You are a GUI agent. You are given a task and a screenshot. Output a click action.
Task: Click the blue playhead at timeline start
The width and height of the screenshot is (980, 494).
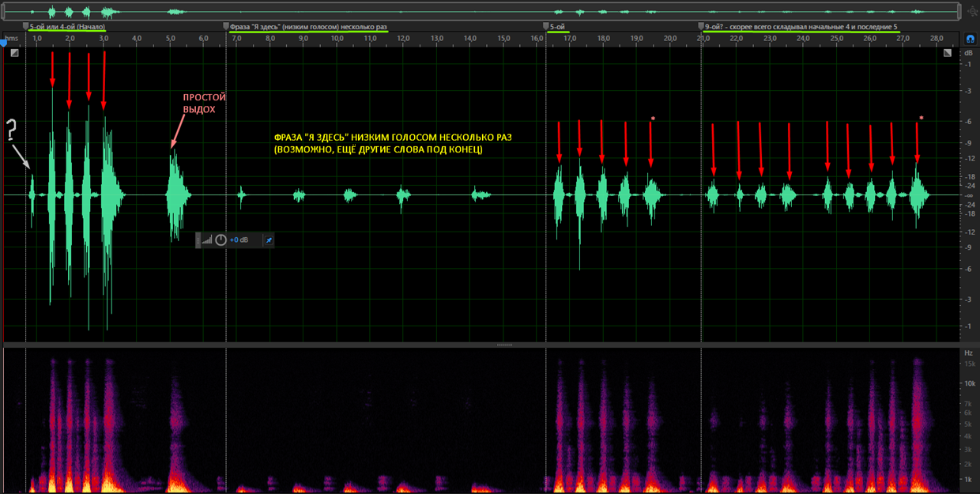[x=3, y=43]
